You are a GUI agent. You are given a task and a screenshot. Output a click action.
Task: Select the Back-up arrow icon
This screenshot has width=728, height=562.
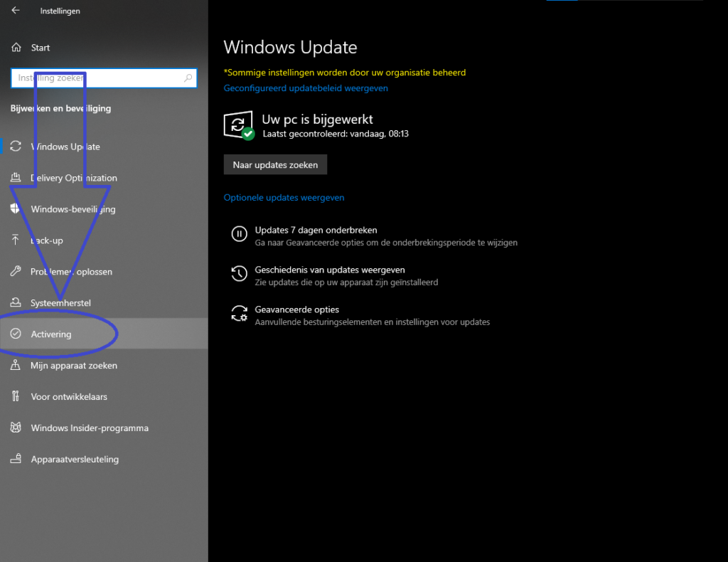coord(16,240)
